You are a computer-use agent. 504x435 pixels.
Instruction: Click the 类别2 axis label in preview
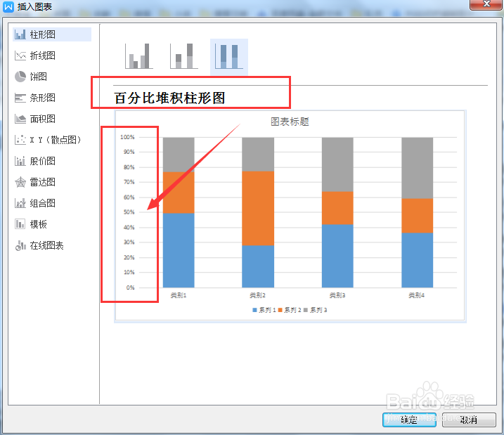pos(258,295)
